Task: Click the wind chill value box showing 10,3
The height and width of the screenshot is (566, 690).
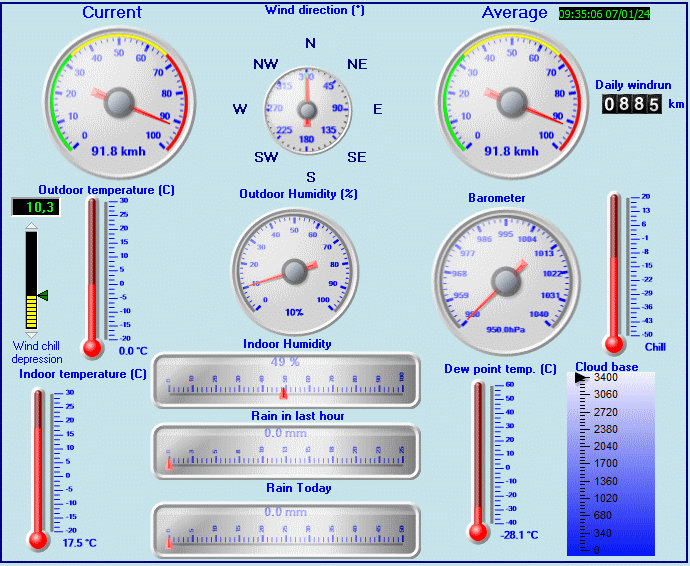Action: click(x=34, y=207)
